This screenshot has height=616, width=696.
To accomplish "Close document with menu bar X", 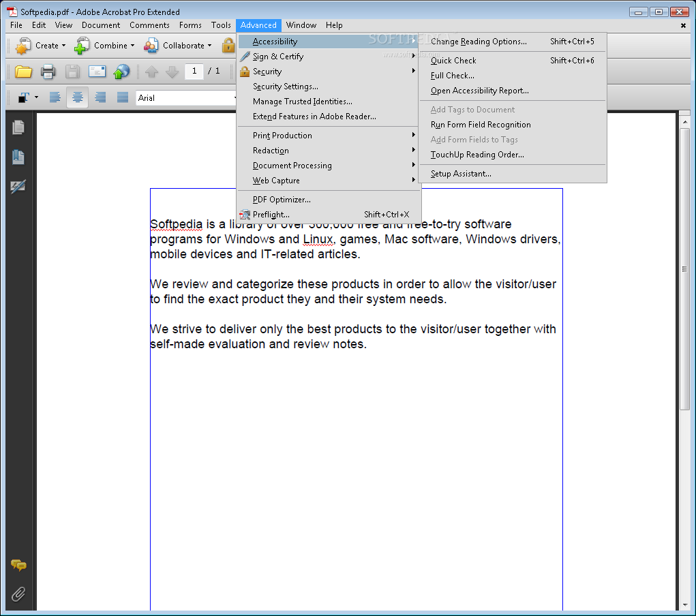I will tap(683, 26).
